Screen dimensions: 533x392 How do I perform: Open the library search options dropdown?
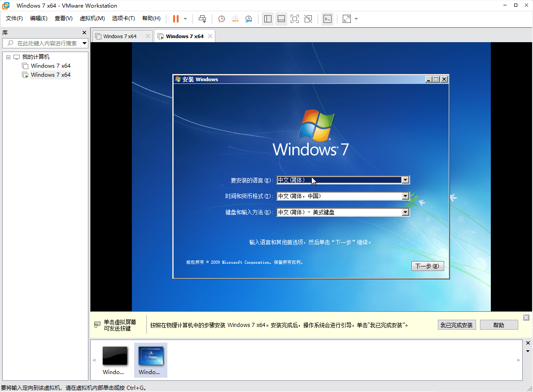pos(85,43)
